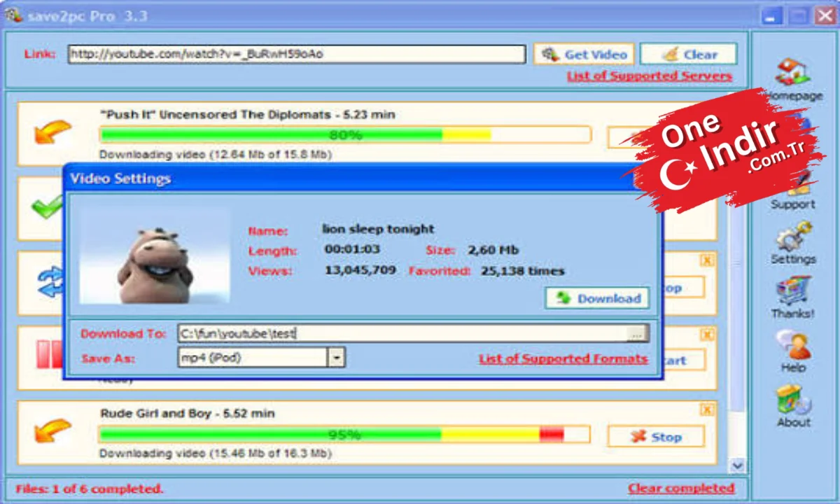Start Download in Video Settings dialog
The height and width of the screenshot is (504, 840).
[x=597, y=298]
